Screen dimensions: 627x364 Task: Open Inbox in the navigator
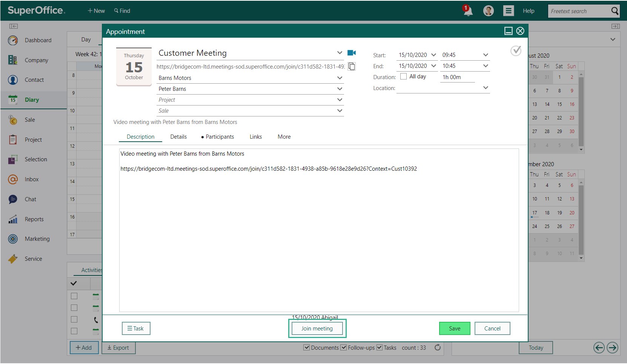point(34,179)
